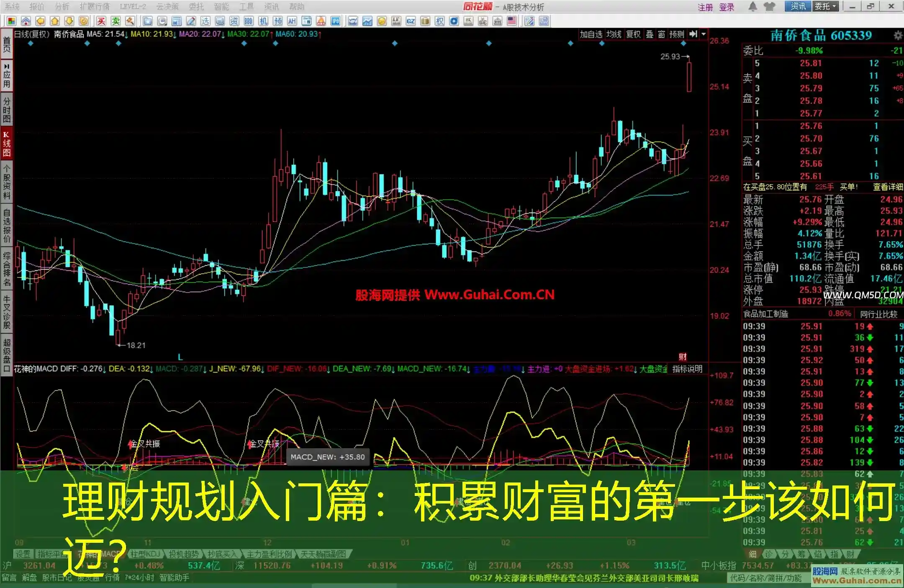904x588 pixels.
Task: Expand the chart toolbar dropdown arrow
Action: pos(704,34)
